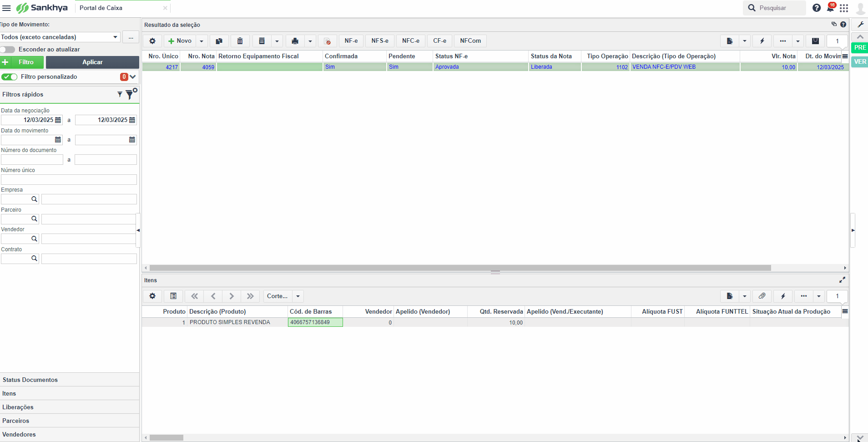868x442 pixels.
Task: Expand Corte dropdown arrow
Action: (x=298, y=296)
